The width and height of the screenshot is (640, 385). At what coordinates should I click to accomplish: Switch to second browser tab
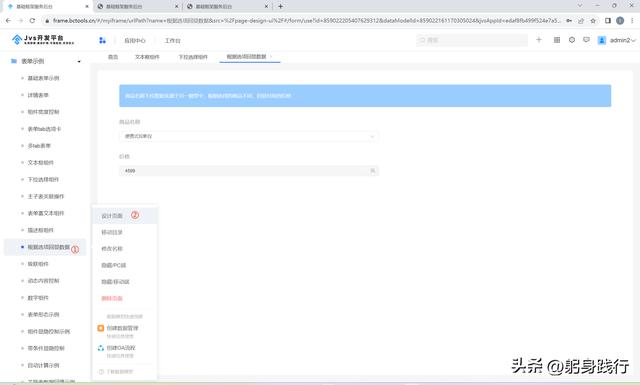pyautogui.click(x=137, y=7)
